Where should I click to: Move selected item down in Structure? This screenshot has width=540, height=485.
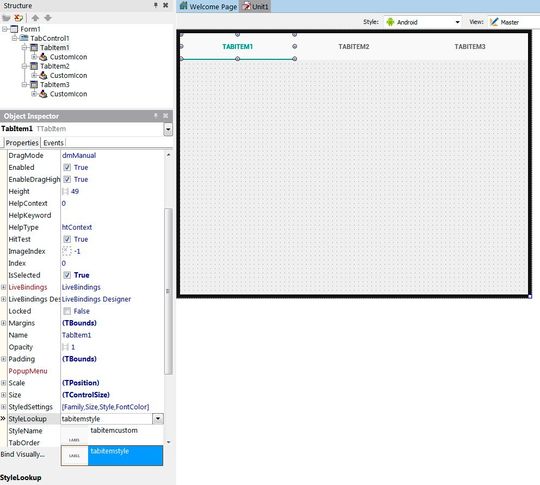tap(48, 18)
